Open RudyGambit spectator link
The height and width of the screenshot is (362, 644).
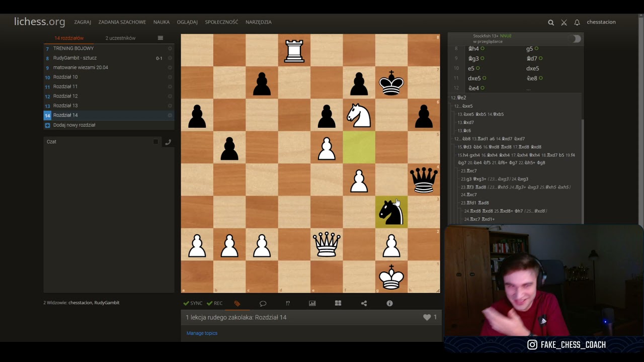tap(107, 303)
